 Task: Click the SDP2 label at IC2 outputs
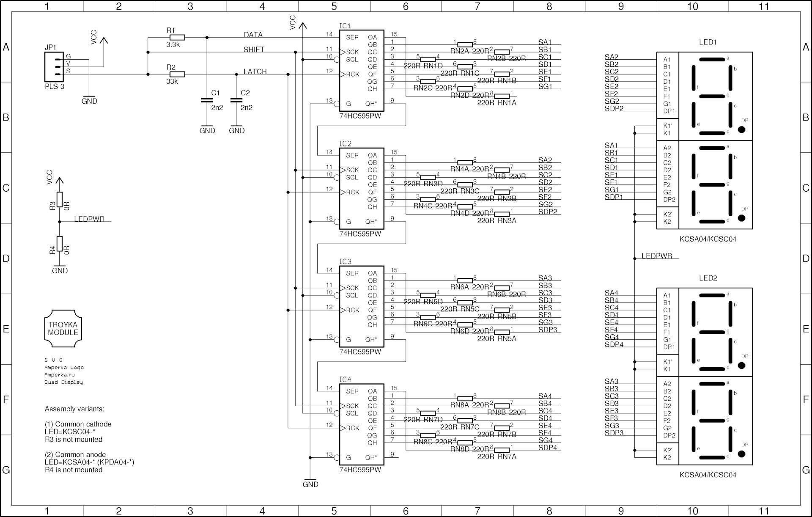tap(548, 212)
